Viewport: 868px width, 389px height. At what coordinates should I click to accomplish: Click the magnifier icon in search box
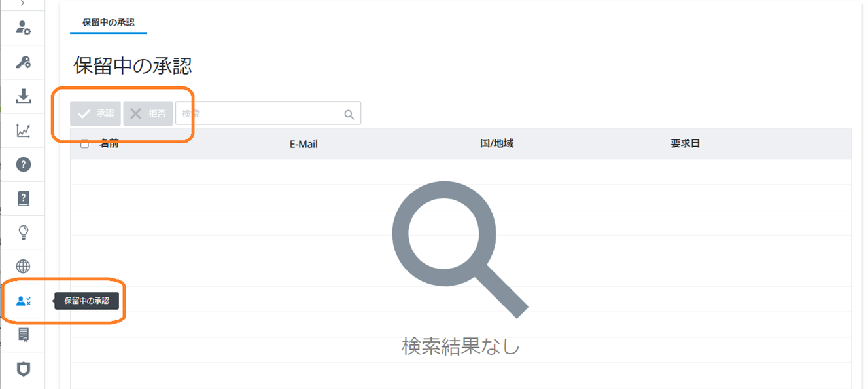[349, 115]
